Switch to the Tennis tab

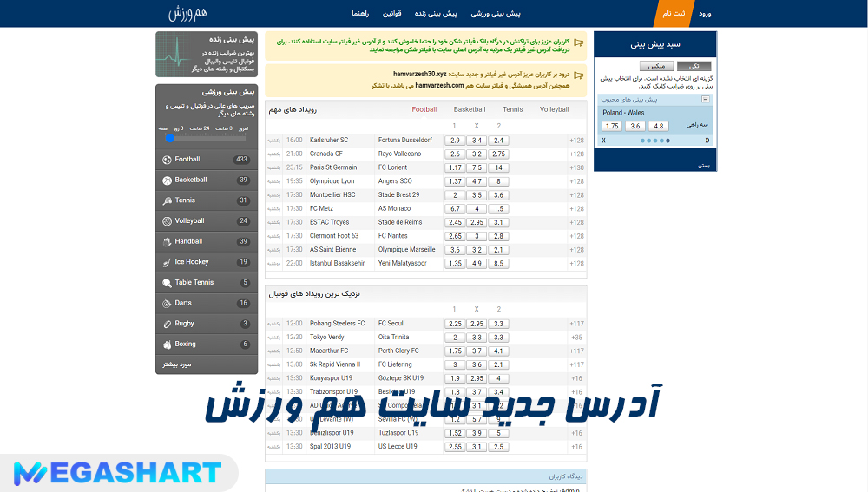[513, 109]
